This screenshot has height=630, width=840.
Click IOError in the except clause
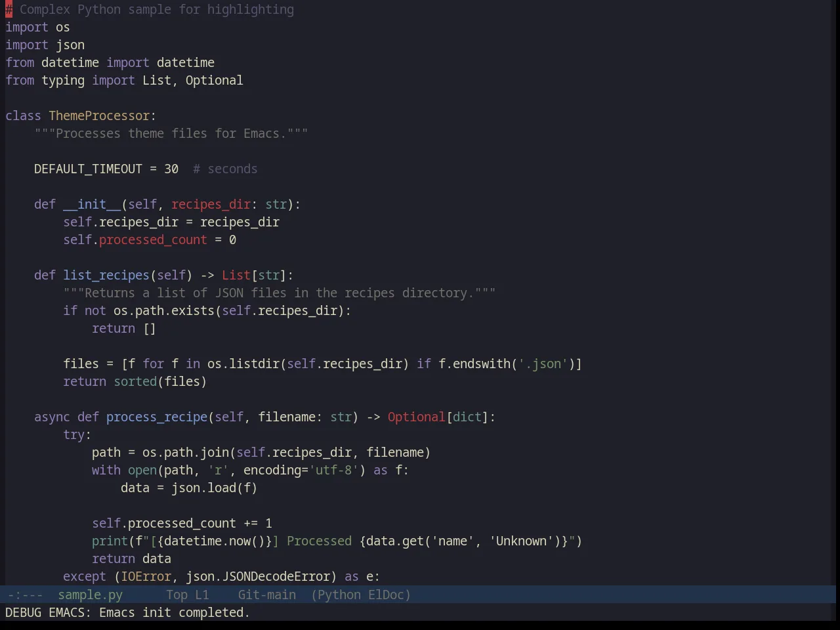146,576
